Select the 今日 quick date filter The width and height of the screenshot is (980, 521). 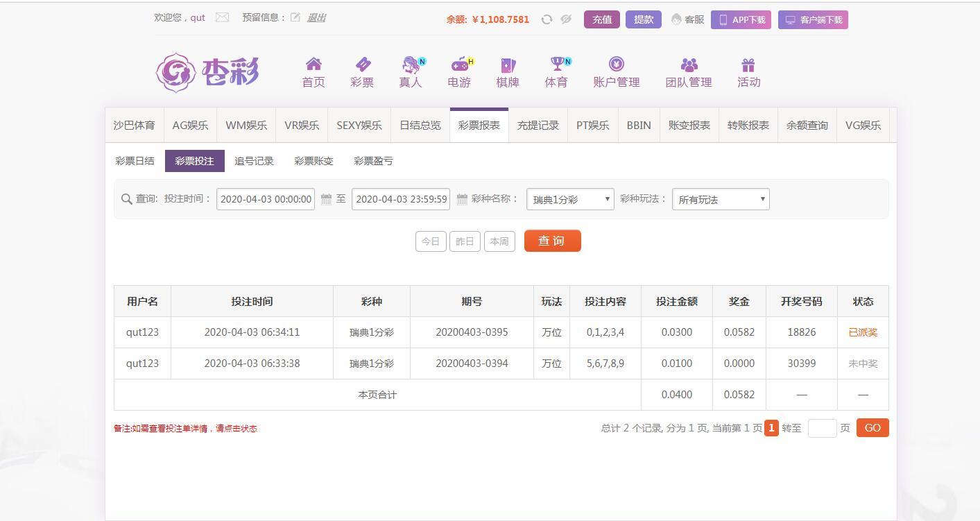(431, 241)
